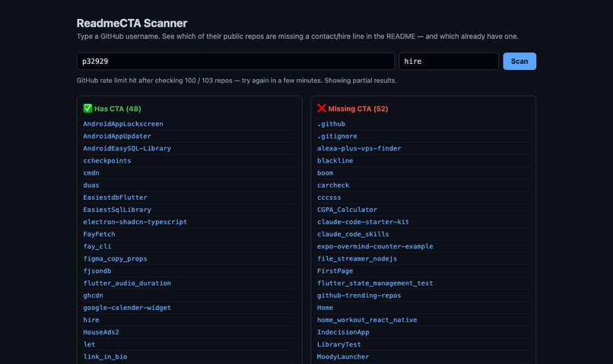Open the claude-code-starter-kit repo link

(364, 222)
